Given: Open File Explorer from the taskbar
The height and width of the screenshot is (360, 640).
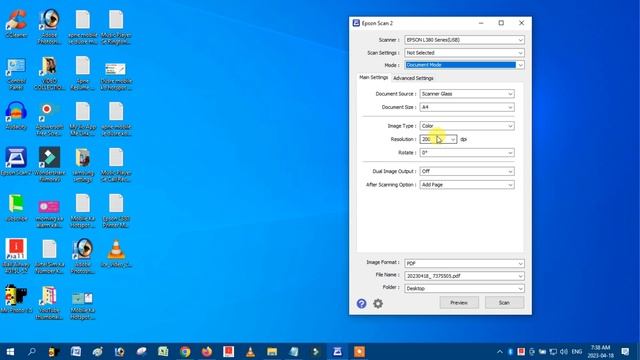Looking at the screenshot, I should [x=272, y=351].
